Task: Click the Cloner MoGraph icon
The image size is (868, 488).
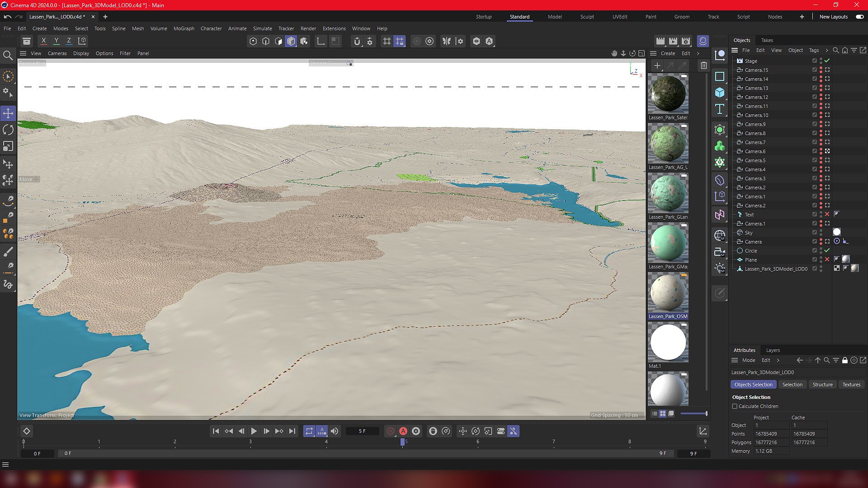Action: [720, 146]
